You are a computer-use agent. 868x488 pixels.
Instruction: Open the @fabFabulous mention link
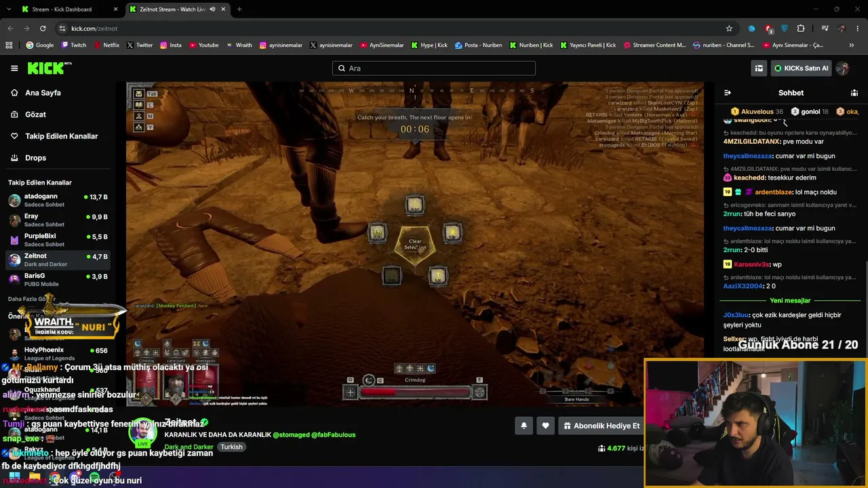coord(334,434)
